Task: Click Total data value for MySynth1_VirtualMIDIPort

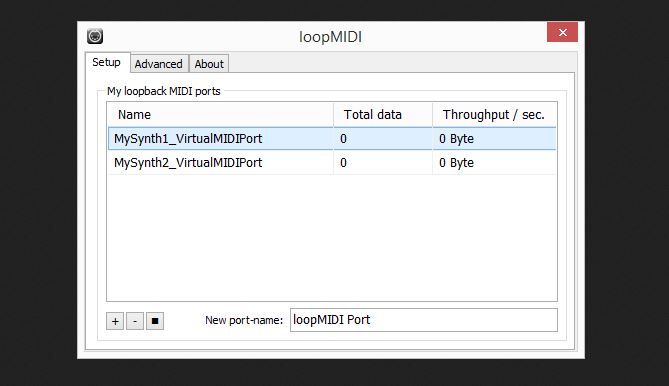Action: coord(343,139)
